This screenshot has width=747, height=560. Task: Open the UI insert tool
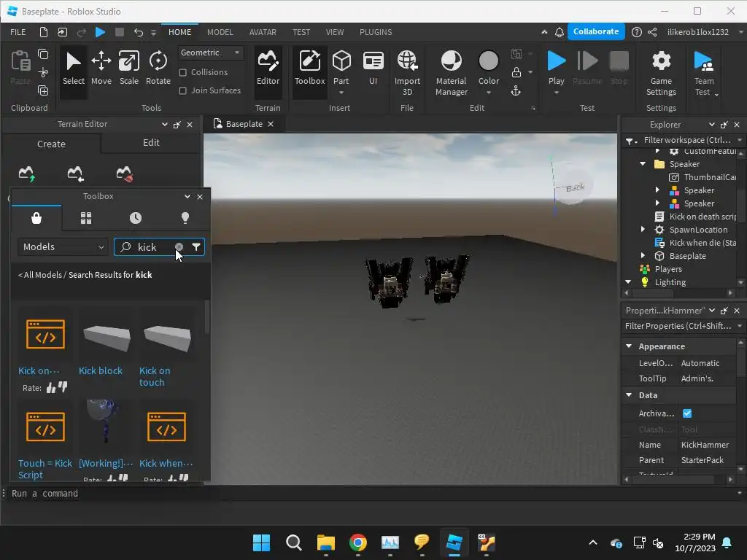point(373,68)
